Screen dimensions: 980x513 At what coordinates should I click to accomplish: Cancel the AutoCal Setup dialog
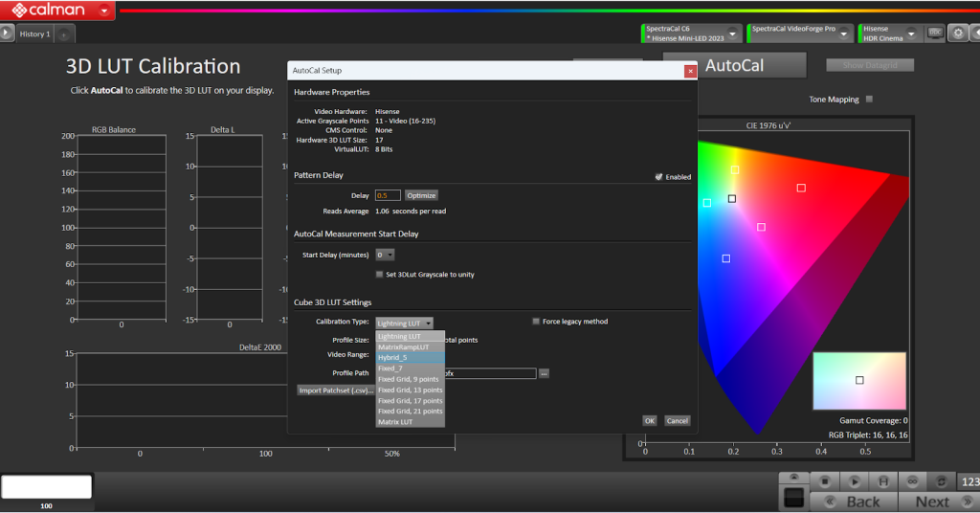(677, 420)
